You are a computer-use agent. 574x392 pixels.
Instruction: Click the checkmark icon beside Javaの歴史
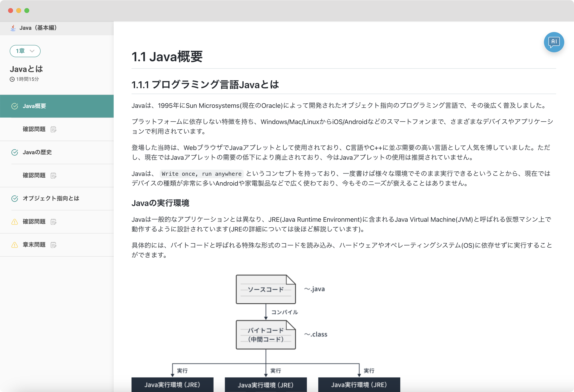coord(15,152)
